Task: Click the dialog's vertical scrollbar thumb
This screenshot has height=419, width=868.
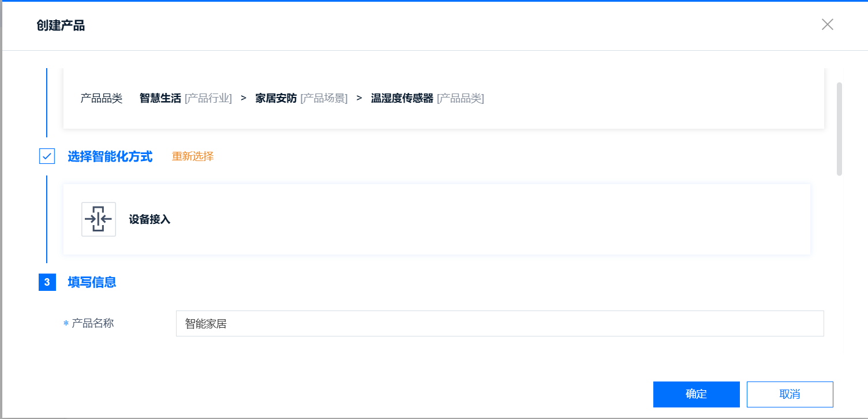Action: click(839, 129)
